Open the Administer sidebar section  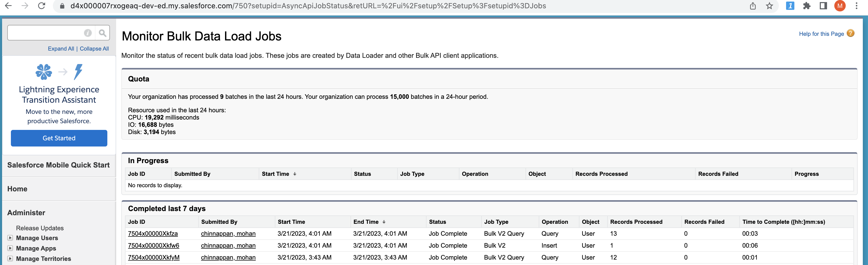pos(26,213)
